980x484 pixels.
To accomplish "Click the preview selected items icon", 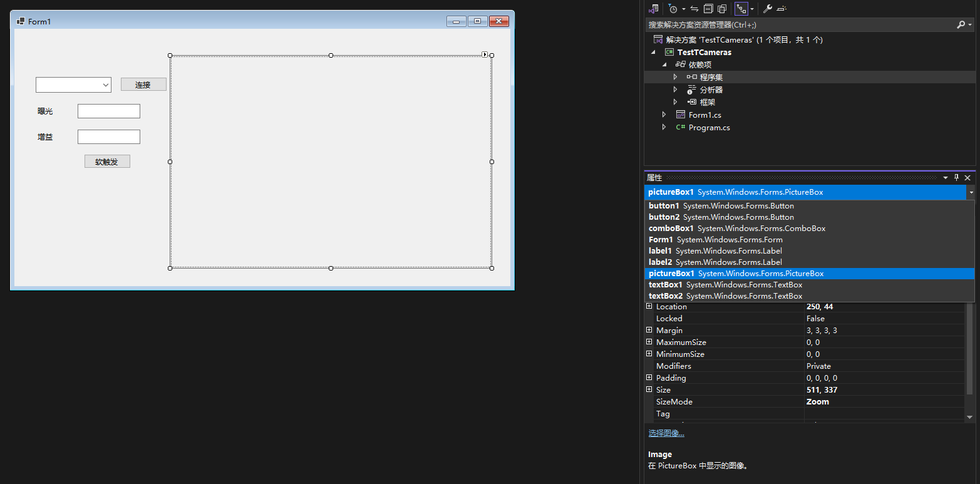I will point(781,9).
